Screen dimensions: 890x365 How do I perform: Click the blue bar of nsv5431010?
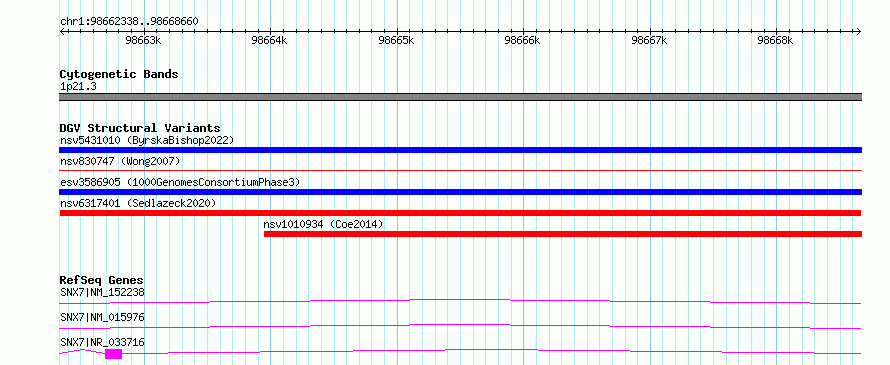click(460, 150)
